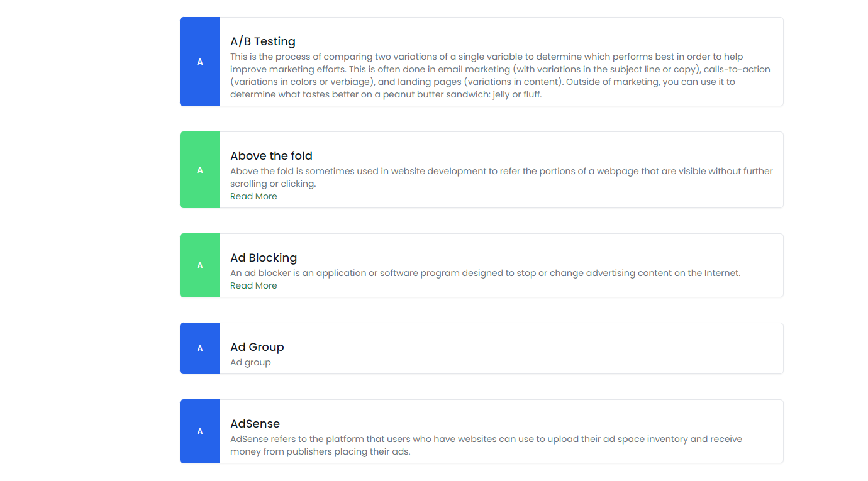
Task: Click the AdSense heading
Action: (255, 424)
